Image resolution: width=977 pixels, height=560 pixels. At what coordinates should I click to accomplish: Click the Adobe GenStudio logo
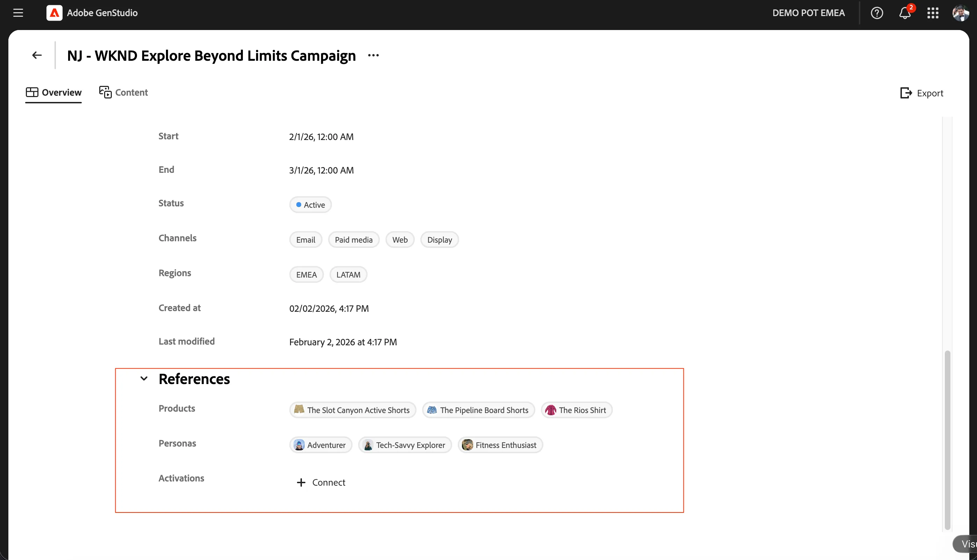pyautogui.click(x=54, y=13)
